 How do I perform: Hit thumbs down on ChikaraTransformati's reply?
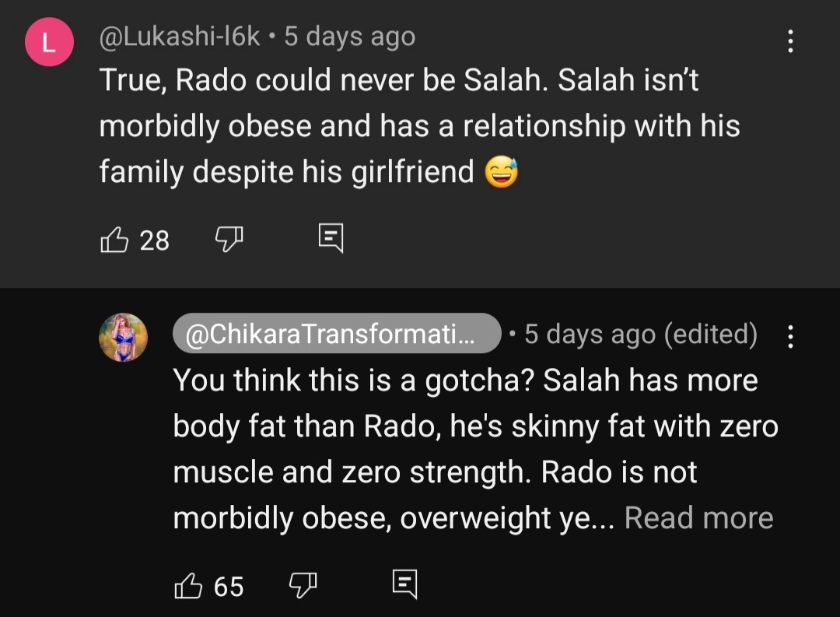pos(303,584)
